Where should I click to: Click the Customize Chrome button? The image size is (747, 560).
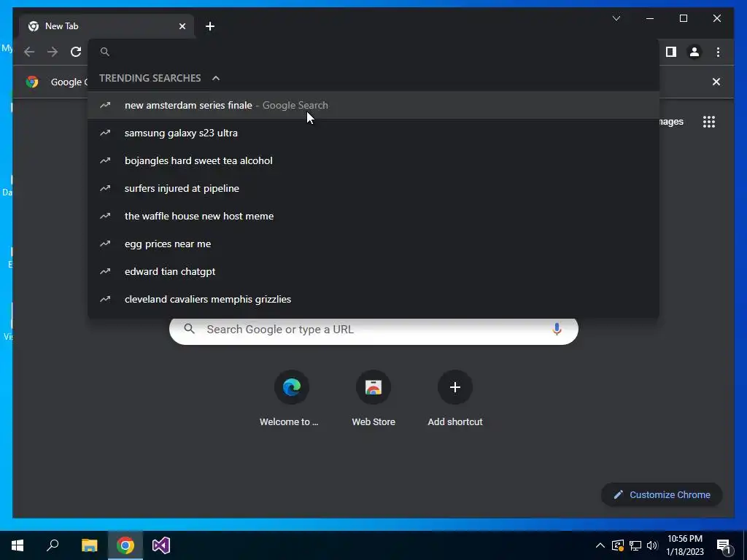[662, 495]
